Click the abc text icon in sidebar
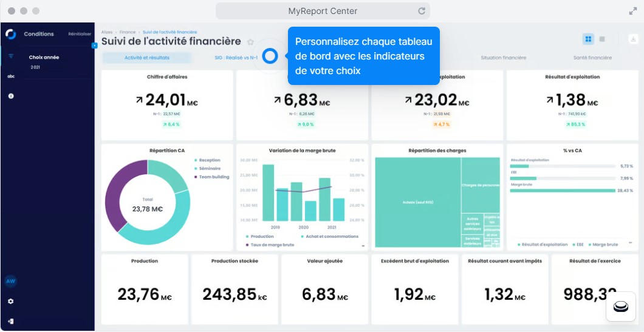This screenshot has height=332, width=644. click(x=11, y=76)
